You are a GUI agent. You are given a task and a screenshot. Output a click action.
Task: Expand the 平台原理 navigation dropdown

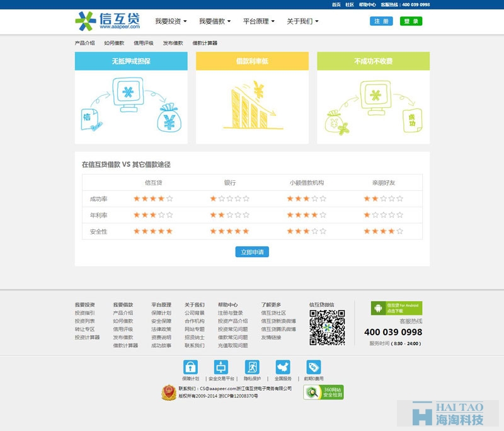point(259,21)
